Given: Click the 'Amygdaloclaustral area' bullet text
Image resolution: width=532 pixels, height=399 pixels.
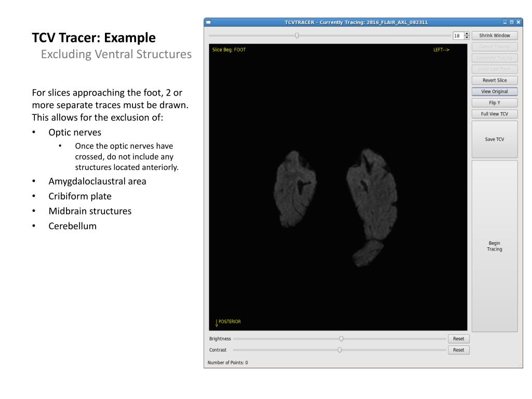Looking at the screenshot, I should click(97, 181).
